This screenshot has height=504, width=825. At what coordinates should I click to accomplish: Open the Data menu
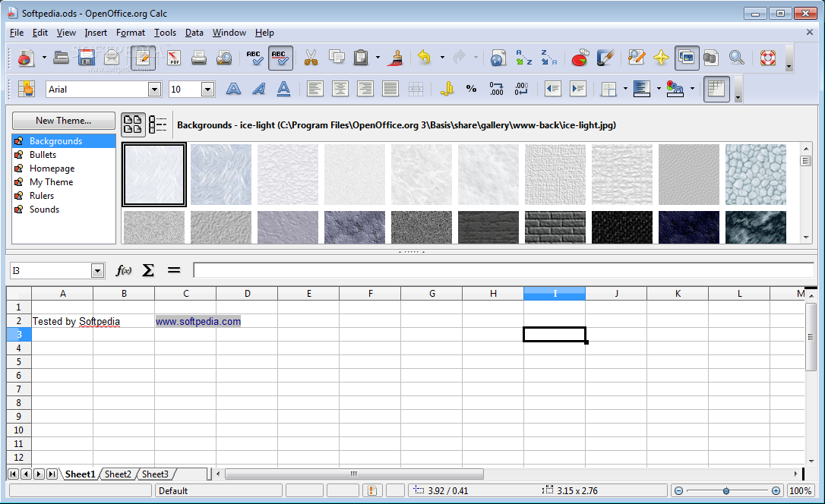[x=194, y=33]
